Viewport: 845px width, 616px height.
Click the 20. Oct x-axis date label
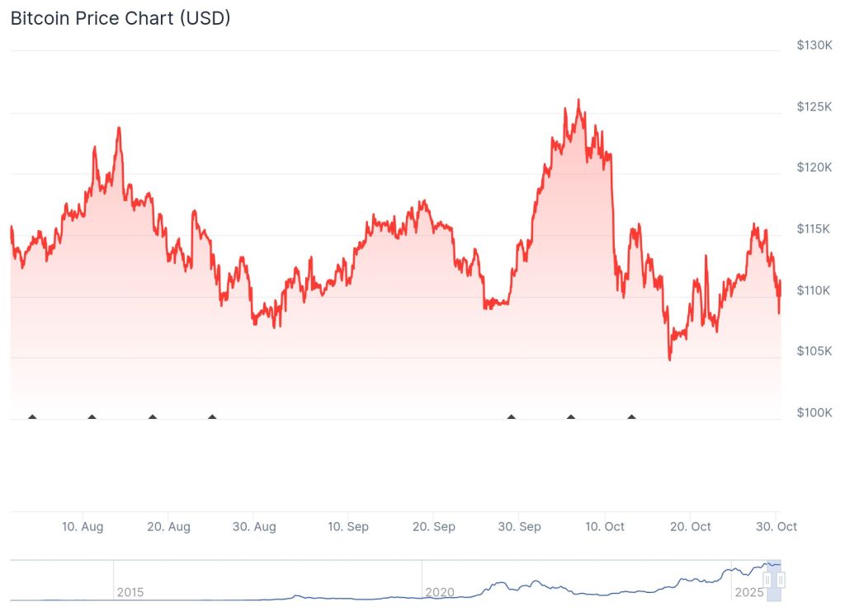690,527
